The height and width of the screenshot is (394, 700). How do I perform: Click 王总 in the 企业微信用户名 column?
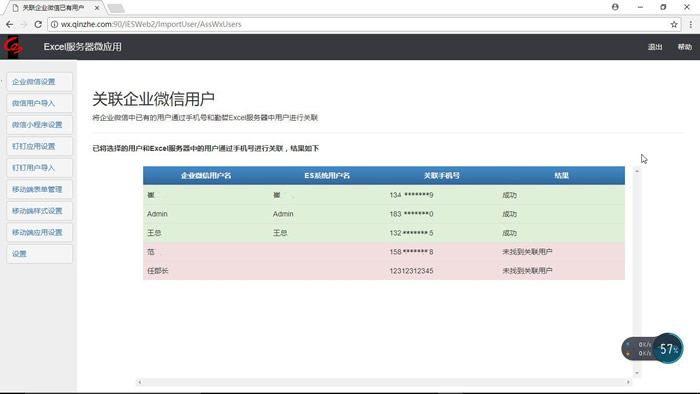(154, 233)
